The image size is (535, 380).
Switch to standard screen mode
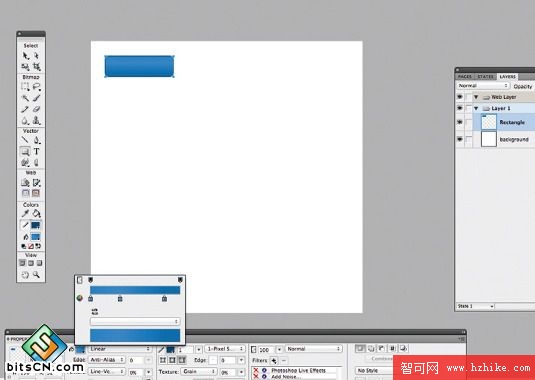point(22,263)
